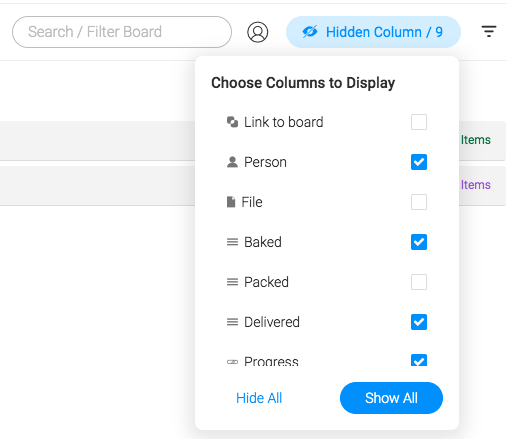The width and height of the screenshot is (507, 439).
Task: Enable the Packed column checkbox
Action: tap(419, 282)
